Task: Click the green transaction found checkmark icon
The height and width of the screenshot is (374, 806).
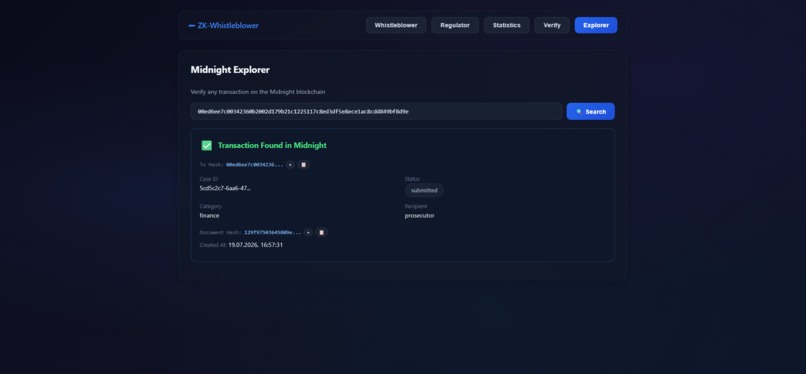Action: pyautogui.click(x=207, y=145)
